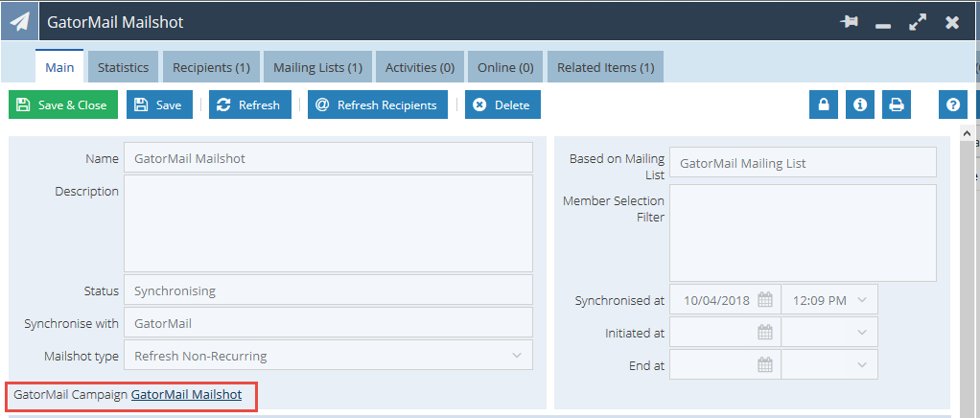Open calendar for End at date

coord(765,365)
